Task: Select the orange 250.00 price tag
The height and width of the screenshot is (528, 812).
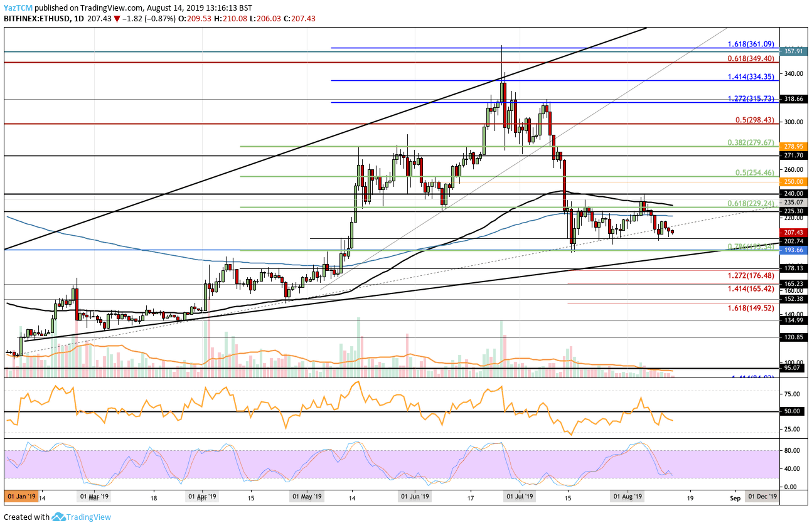Action: click(795, 181)
